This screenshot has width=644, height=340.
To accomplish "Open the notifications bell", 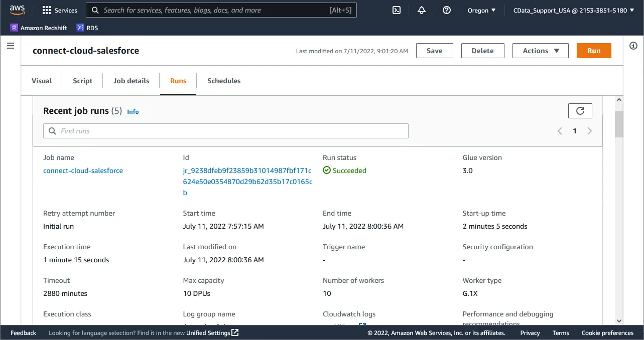I will pos(422,10).
